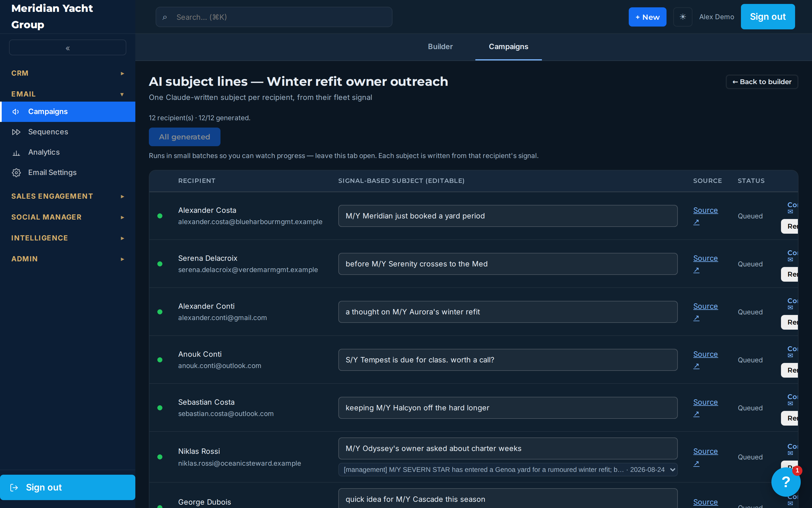The image size is (812, 508).
Task: Edit subject 'keeping M/Y Halcyon off the hard longer'
Action: (508, 408)
